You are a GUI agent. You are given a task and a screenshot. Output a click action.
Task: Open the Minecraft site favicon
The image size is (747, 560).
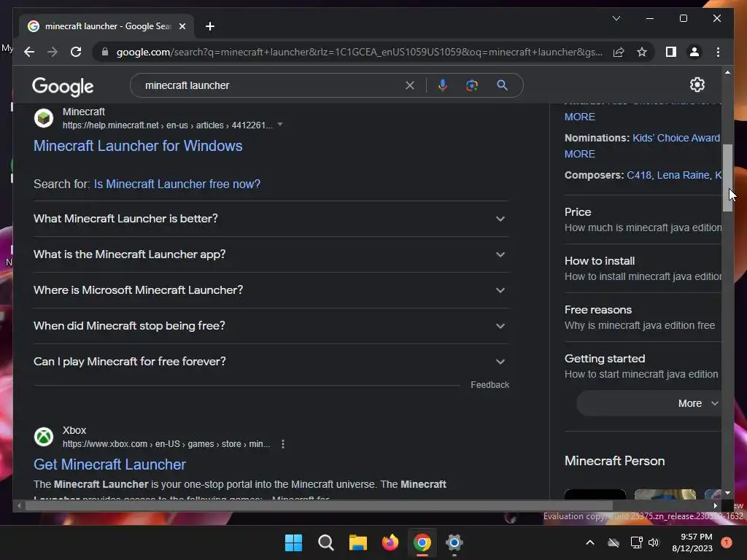coord(44,118)
